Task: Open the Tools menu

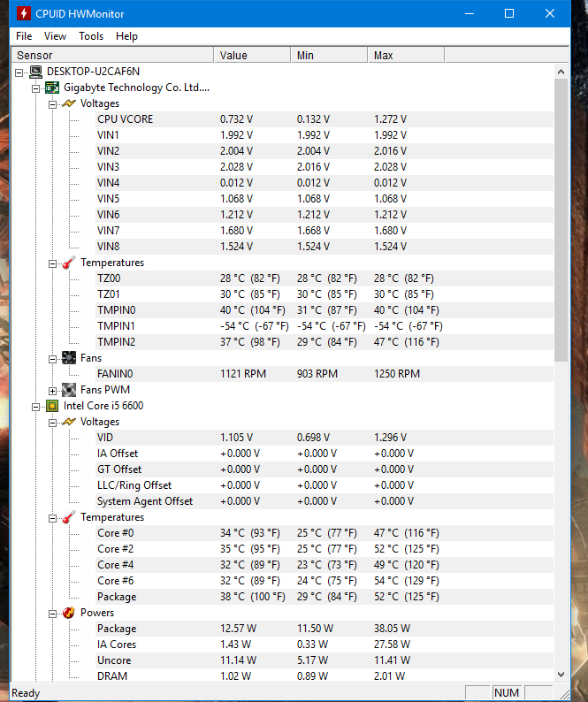Action: [91, 36]
